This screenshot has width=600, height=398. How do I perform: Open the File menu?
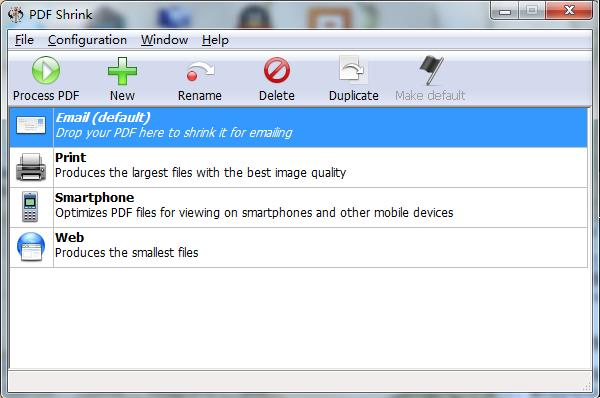(24, 40)
